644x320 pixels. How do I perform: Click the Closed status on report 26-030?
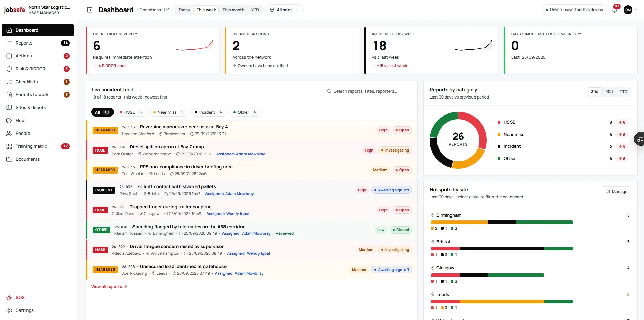point(401,230)
